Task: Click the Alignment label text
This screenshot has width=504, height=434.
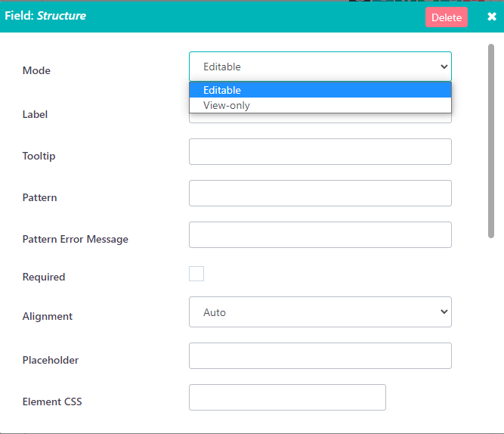Action: tap(48, 316)
